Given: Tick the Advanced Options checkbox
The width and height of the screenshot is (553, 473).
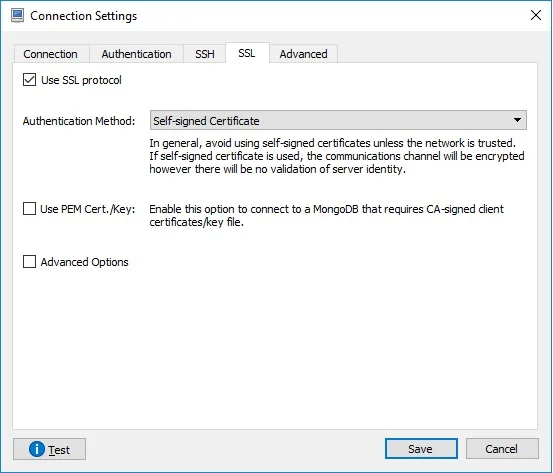Looking at the screenshot, I should point(29,262).
